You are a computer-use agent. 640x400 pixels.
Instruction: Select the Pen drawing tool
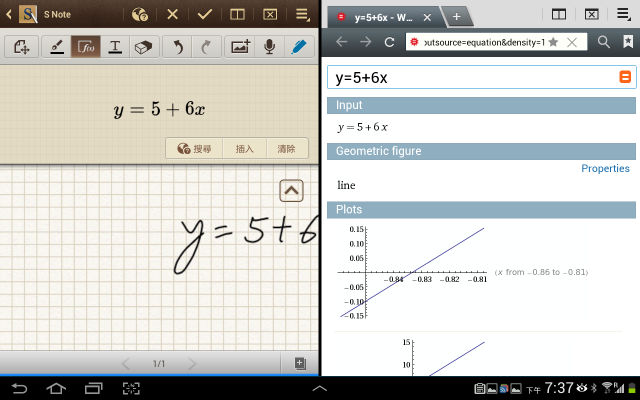tap(57, 47)
